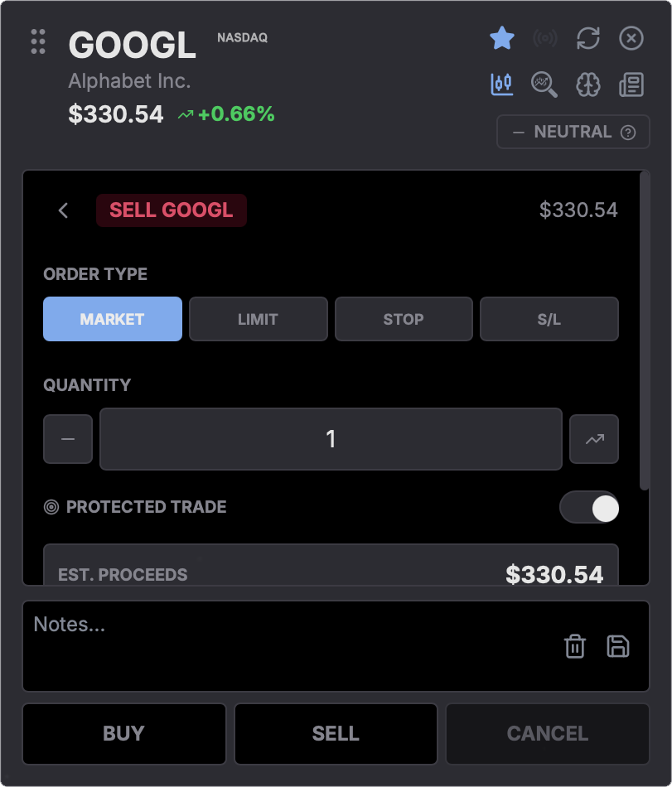Go back using the left chevron
Viewport: 672px width, 787px height.
[64, 210]
